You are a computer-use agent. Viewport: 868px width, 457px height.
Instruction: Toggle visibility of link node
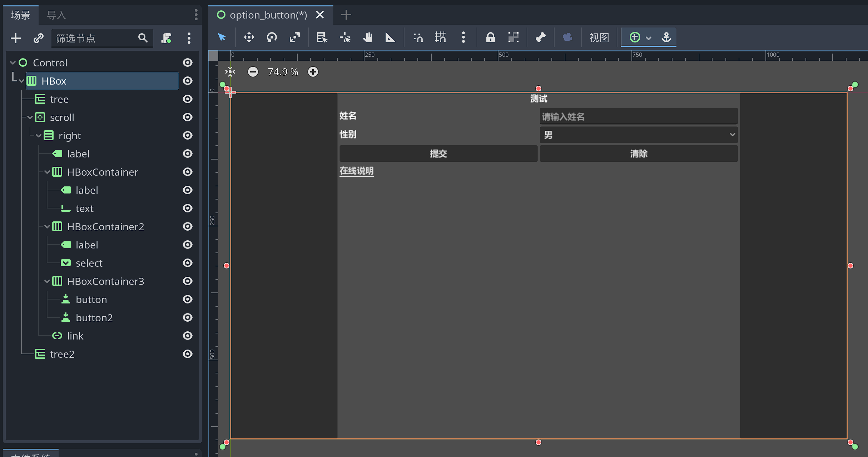pyautogui.click(x=188, y=336)
